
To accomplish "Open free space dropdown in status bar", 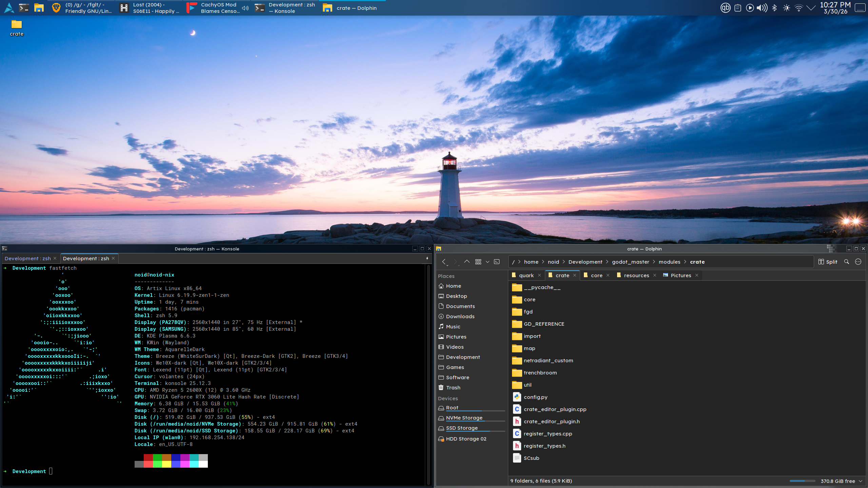I will click(x=861, y=481).
